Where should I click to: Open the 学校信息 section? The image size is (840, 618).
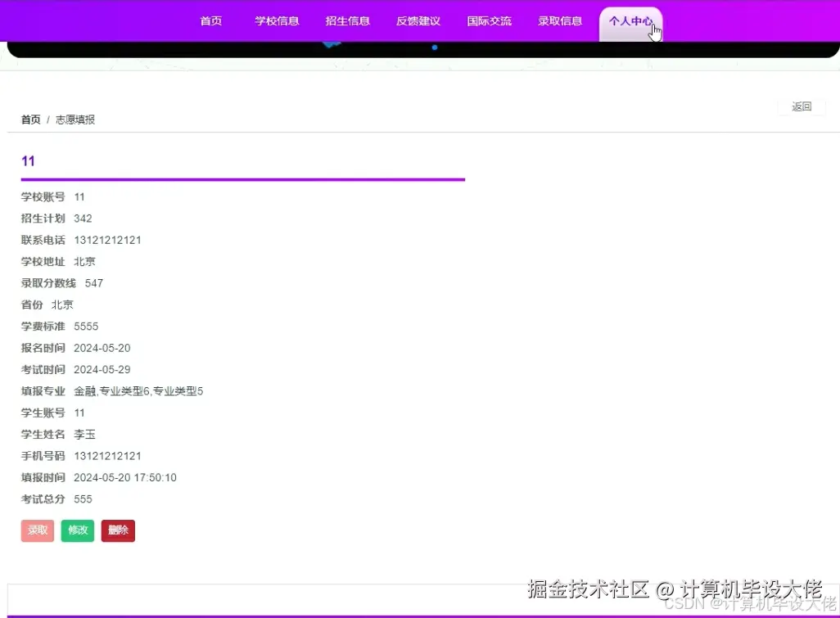click(277, 22)
